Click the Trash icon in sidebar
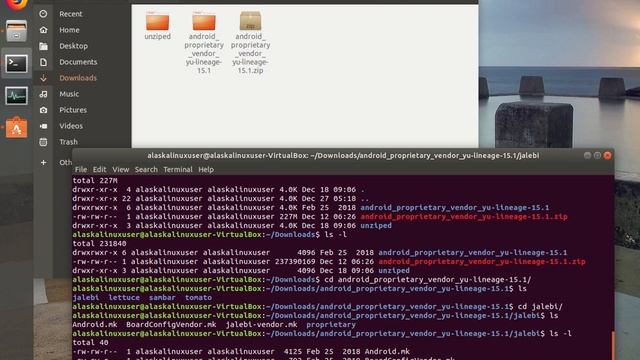640x360 pixels. [43, 142]
